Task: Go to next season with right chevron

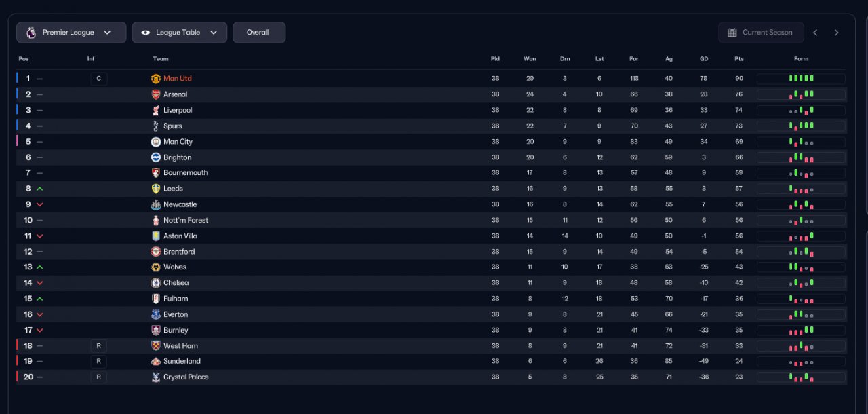Action: [x=836, y=33]
